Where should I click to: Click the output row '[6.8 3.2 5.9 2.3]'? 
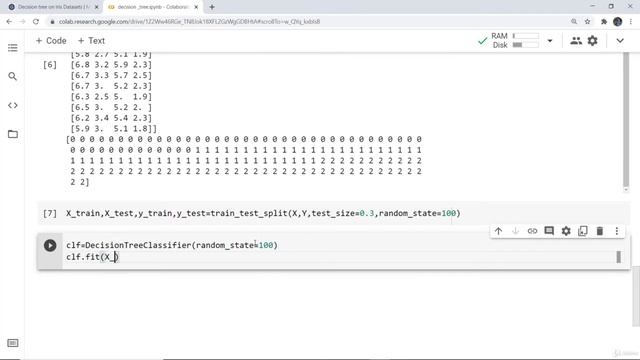(x=111, y=65)
